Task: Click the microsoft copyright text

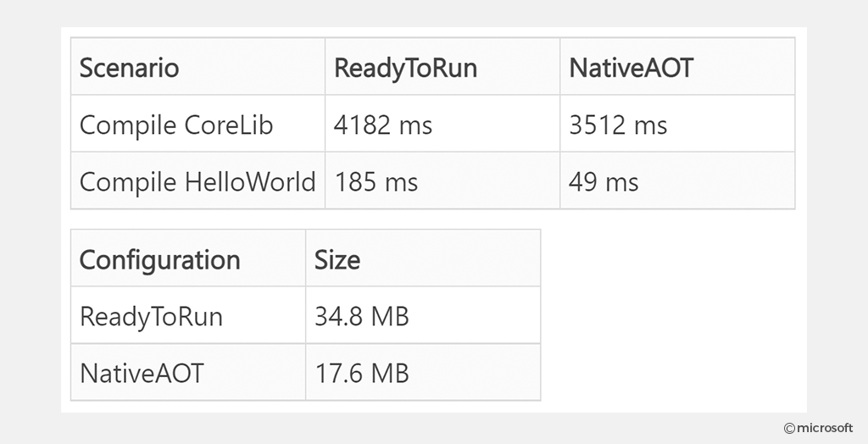Action: pyautogui.click(x=825, y=427)
